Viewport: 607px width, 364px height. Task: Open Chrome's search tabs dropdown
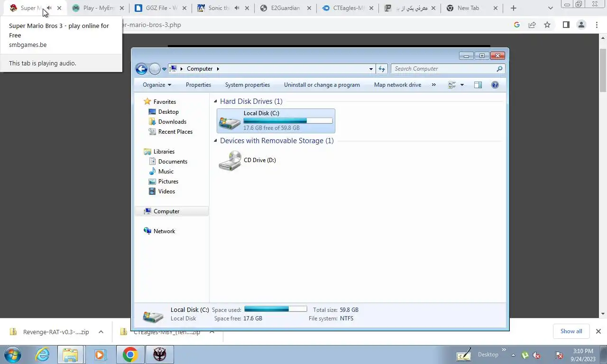click(550, 8)
